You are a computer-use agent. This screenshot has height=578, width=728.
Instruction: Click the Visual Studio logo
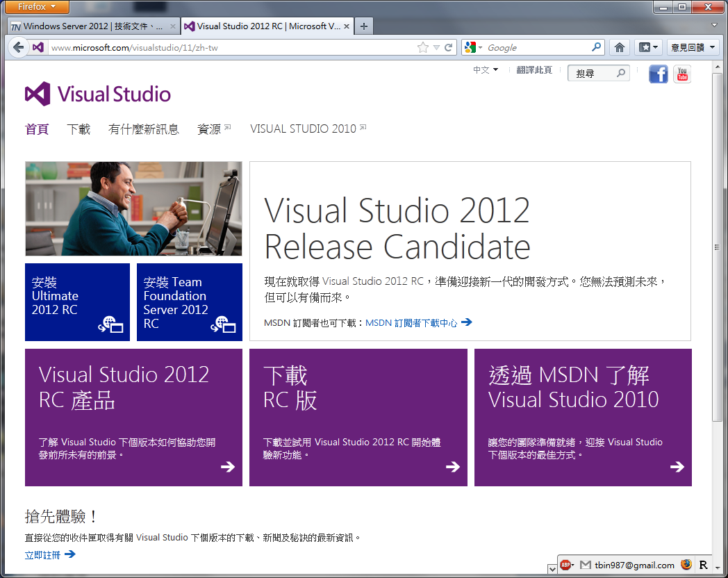coord(98,94)
